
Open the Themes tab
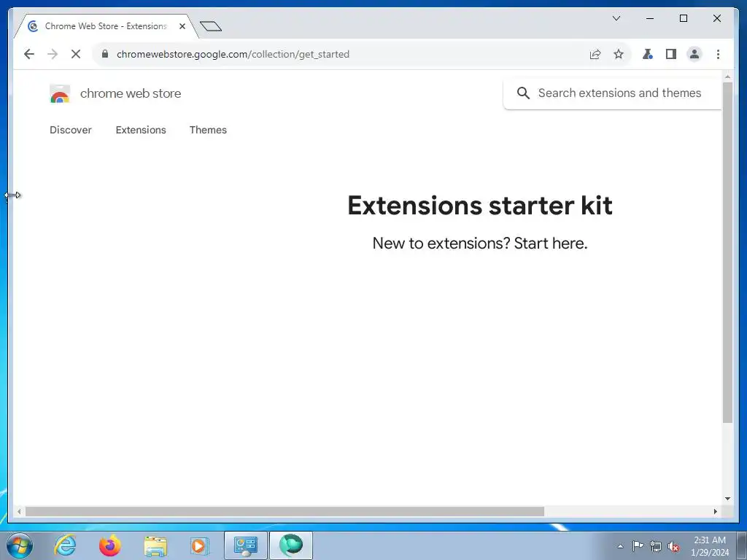tap(208, 130)
